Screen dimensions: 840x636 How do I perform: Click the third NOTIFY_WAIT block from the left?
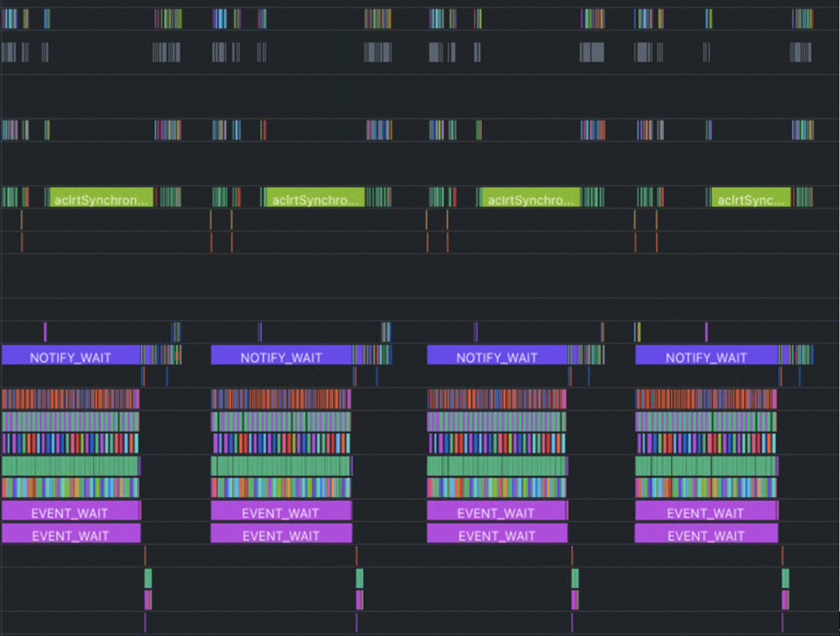point(497,356)
